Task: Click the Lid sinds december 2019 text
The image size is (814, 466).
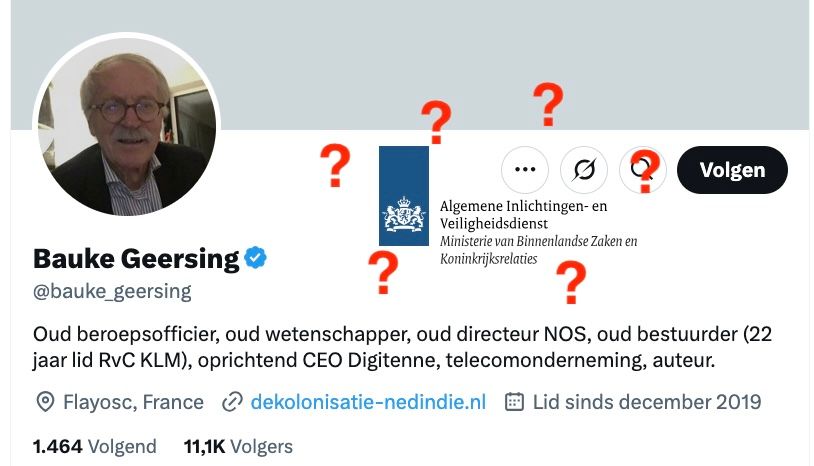Action: pos(647,402)
